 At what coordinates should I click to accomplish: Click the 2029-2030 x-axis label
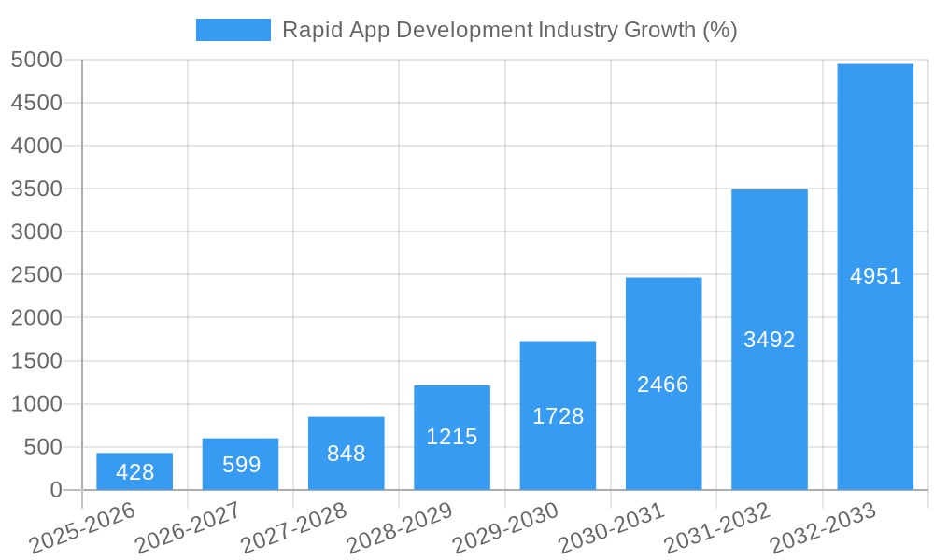505,527
